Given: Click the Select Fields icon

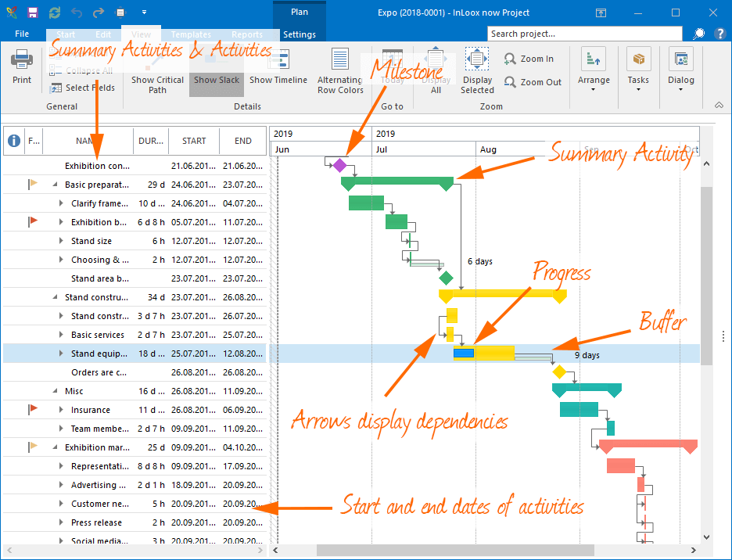Looking at the screenshot, I should click(x=56, y=88).
